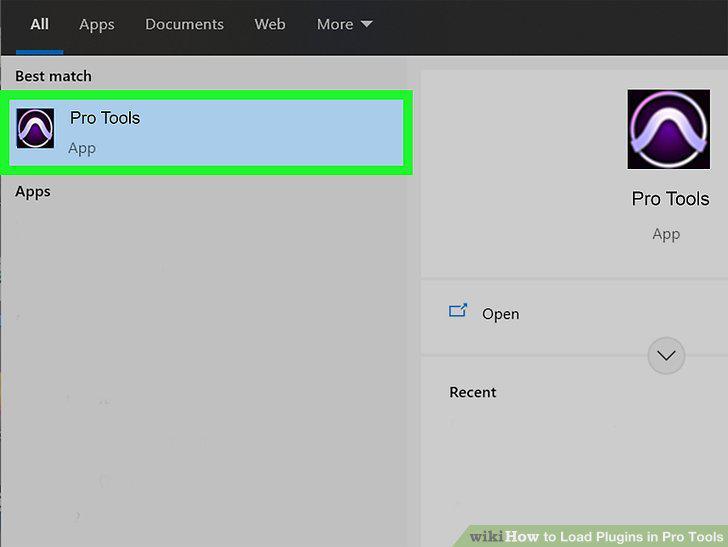Switch to the Web search tab
Screen dimensions: 728x547
[270, 24]
